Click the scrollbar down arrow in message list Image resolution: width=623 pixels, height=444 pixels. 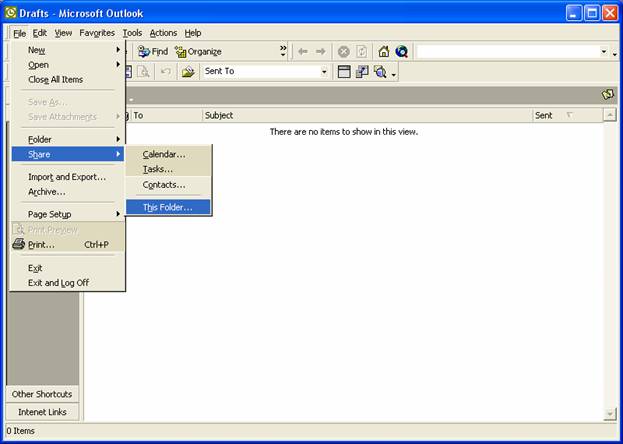609,414
